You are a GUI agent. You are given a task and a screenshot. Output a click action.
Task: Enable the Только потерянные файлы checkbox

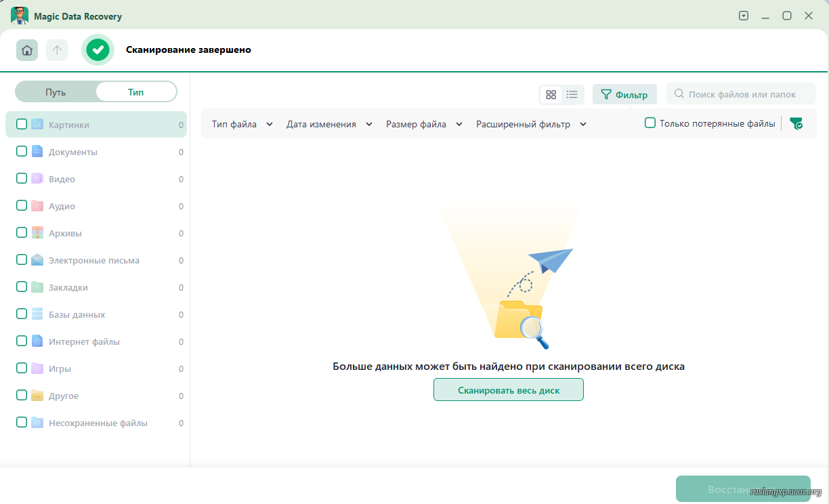point(650,123)
